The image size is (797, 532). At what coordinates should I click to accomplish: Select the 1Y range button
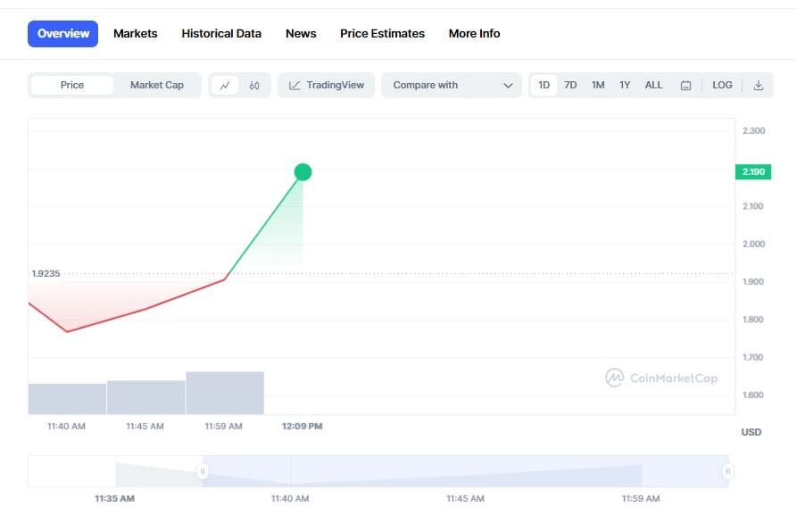(625, 85)
